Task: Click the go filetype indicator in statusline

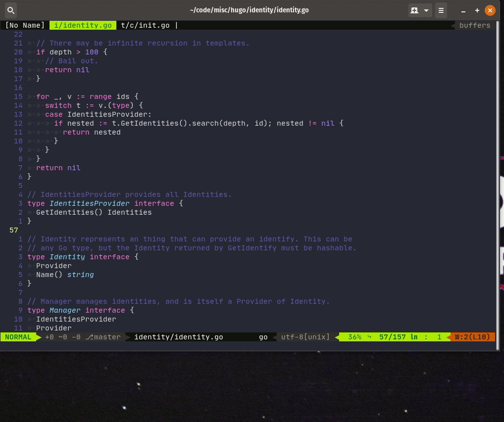Action: click(263, 337)
